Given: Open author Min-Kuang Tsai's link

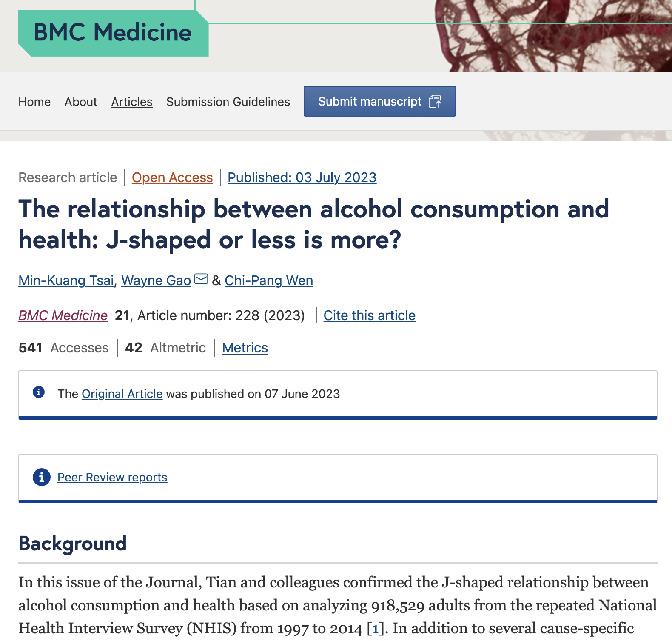Looking at the screenshot, I should [x=66, y=280].
